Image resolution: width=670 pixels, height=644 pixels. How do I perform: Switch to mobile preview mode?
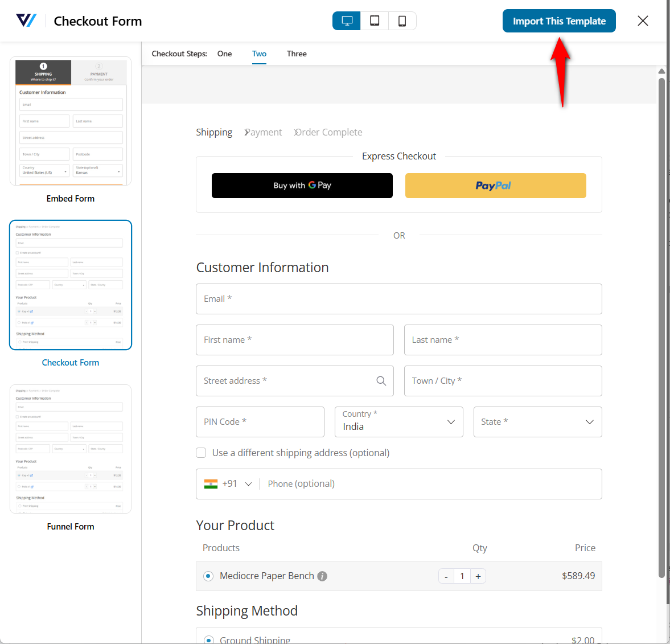(402, 20)
